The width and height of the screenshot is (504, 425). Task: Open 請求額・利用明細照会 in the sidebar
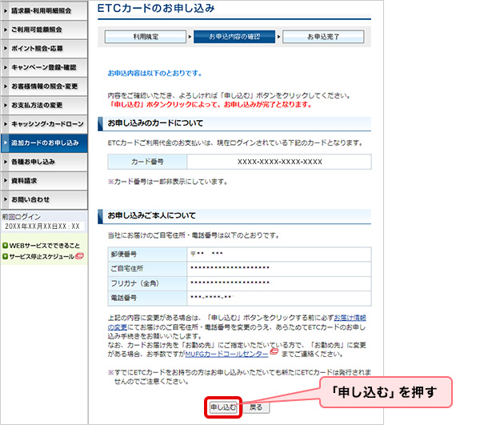42,10
